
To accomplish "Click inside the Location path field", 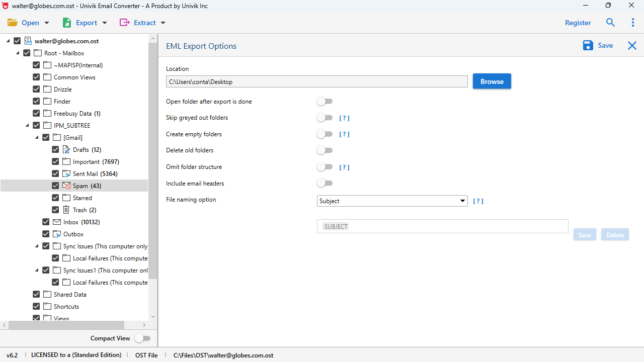I will click(316, 81).
